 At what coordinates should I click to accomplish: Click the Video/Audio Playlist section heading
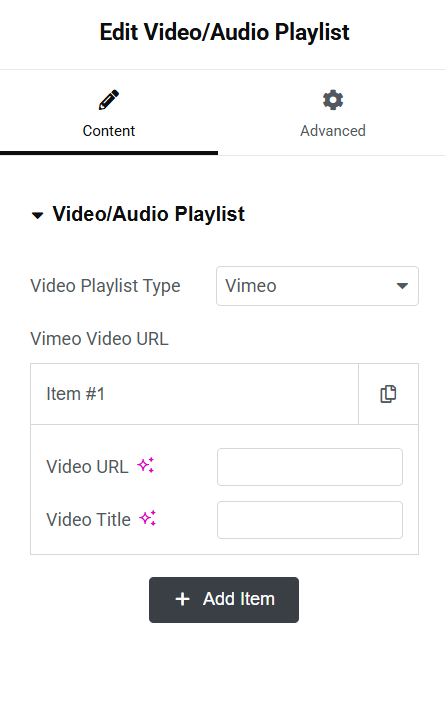[x=148, y=215]
